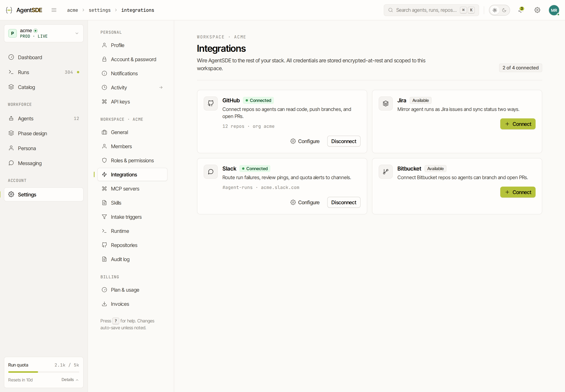This screenshot has height=392, width=565.
Task: Click the Skills document icon
Action: [104, 203]
